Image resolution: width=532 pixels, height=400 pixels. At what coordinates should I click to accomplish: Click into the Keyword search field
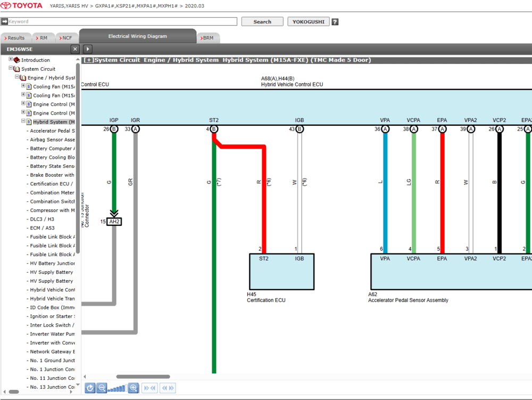tap(122, 22)
